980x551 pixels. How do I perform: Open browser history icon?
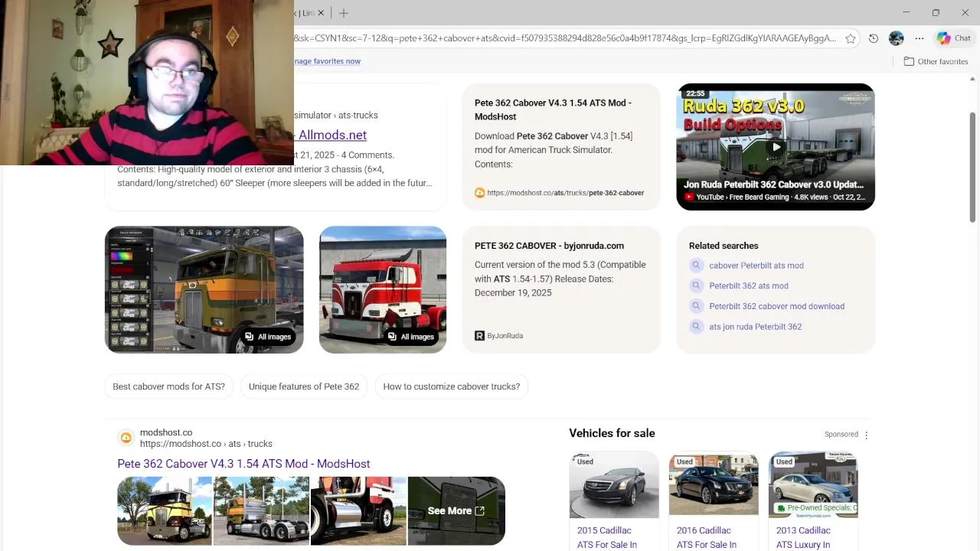[x=874, y=38]
